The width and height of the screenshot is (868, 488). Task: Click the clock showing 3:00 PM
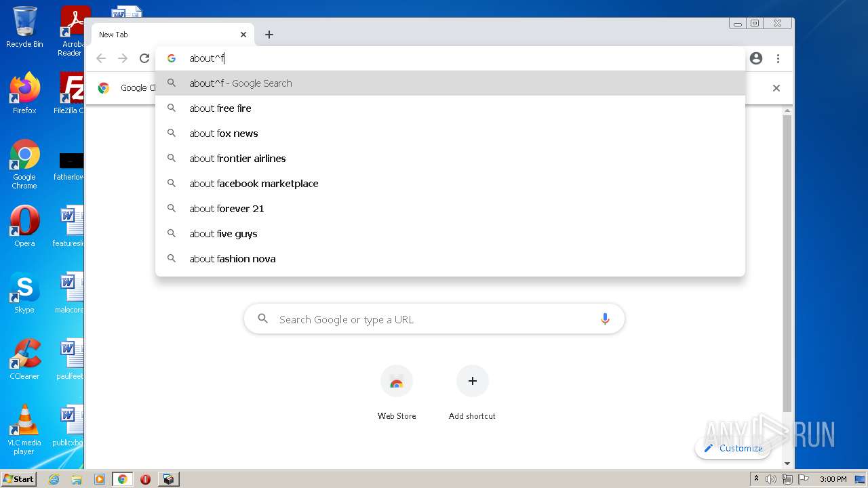click(833, 479)
